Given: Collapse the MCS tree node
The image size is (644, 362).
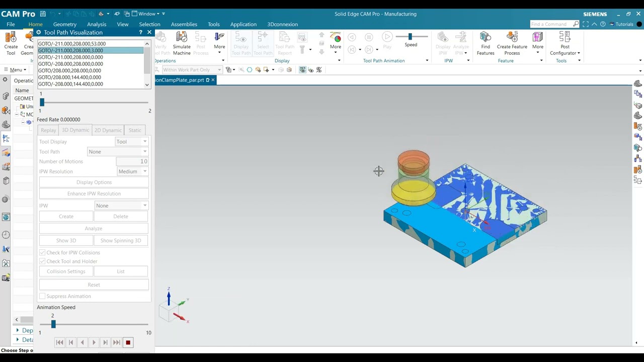Looking at the screenshot, I should pyautogui.click(x=17, y=114).
